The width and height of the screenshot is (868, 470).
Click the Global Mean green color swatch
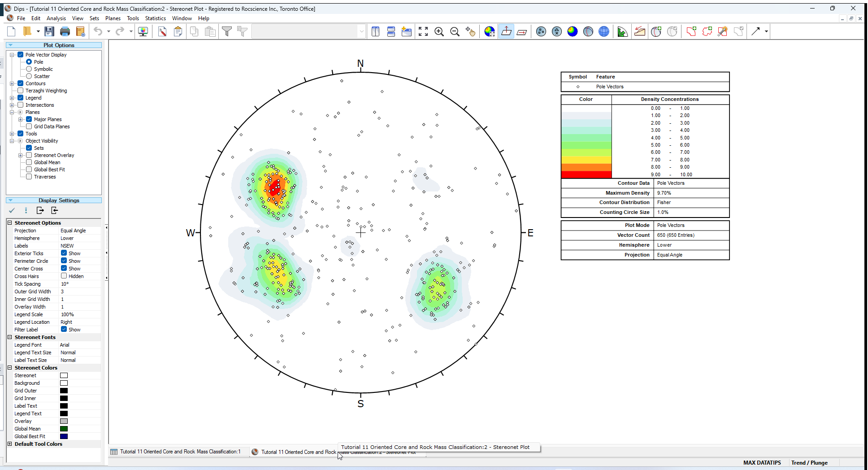tap(64, 429)
